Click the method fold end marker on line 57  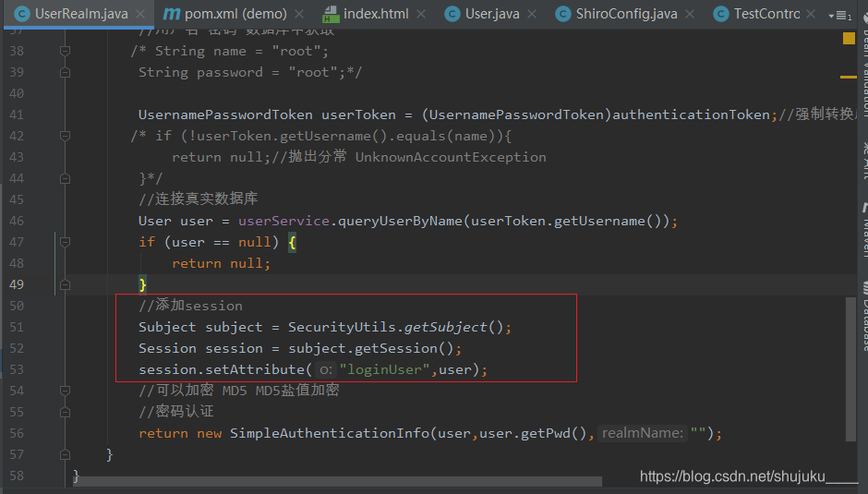tap(65, 454)
